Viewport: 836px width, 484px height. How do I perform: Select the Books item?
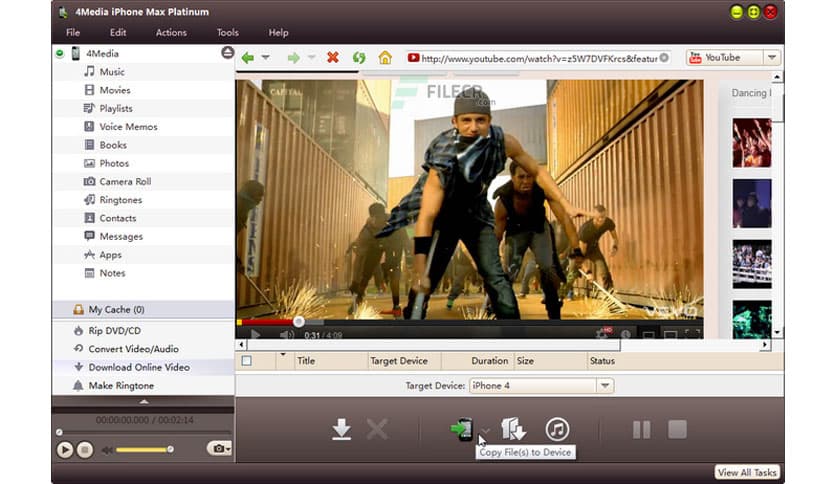pos(112,145)
